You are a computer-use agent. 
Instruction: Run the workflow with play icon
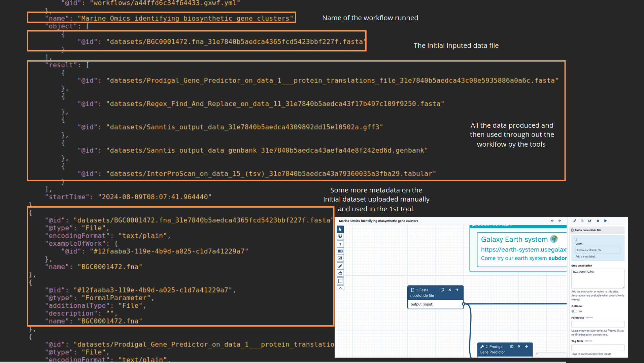click(x=605, y=221)
